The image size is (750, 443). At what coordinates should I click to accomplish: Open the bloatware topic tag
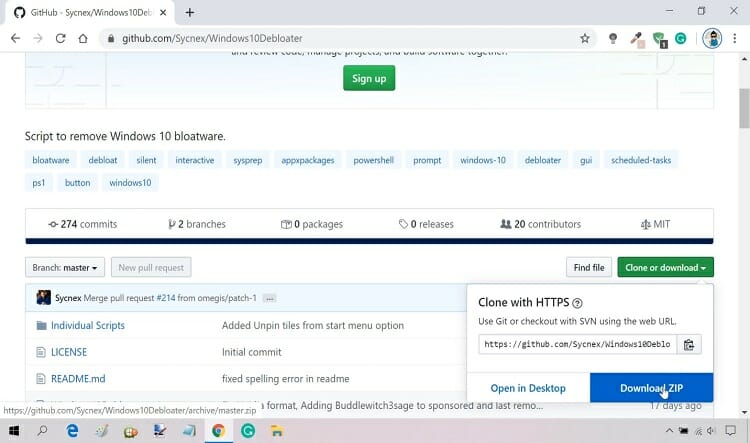(x=51, y=160)
